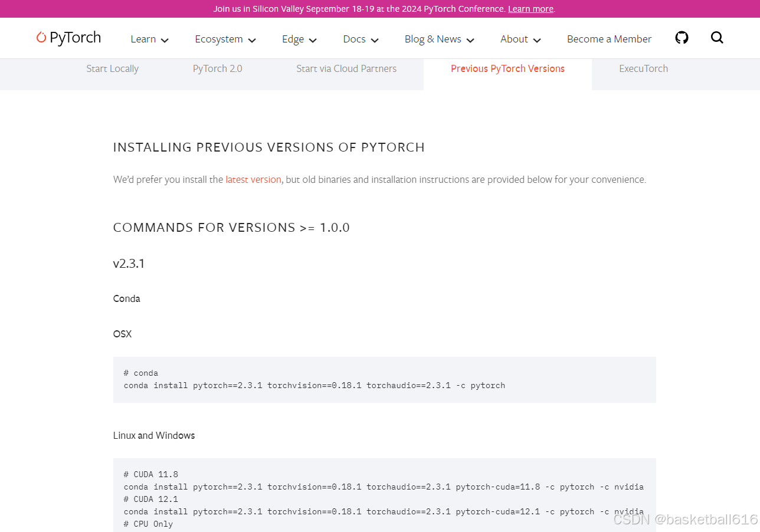
Task: Open the latest version link
Action: (253, 179)
